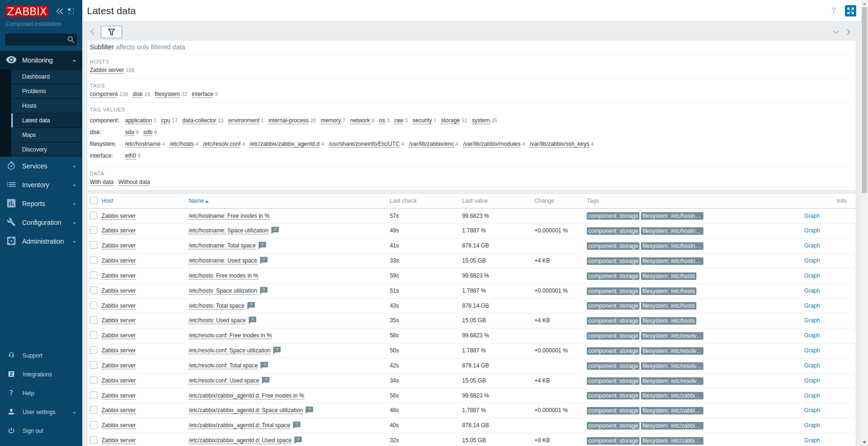
Task: Show description for /etc/hostname: Space utilization
Action: coord(275,230)
